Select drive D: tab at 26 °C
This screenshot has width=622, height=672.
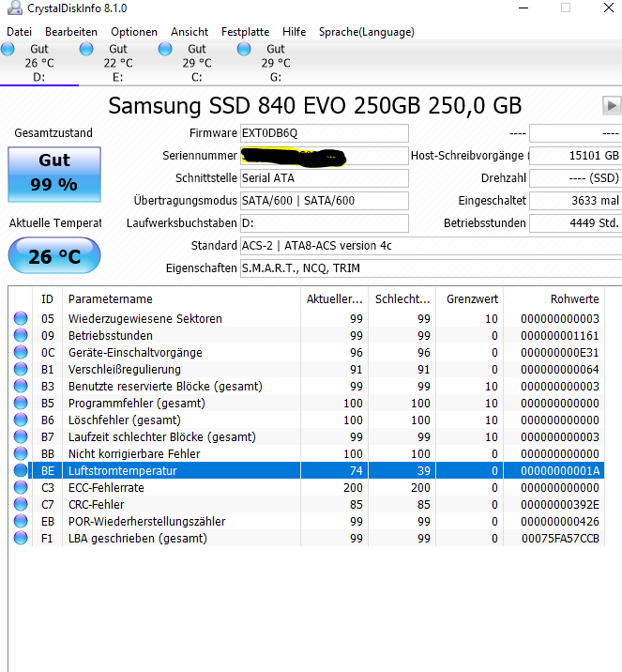[39, 63]
